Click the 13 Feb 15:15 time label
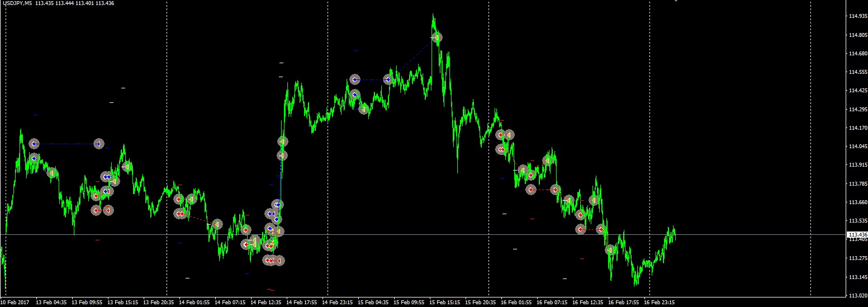This screenshot has width=868, height=307. click(123, 302)
